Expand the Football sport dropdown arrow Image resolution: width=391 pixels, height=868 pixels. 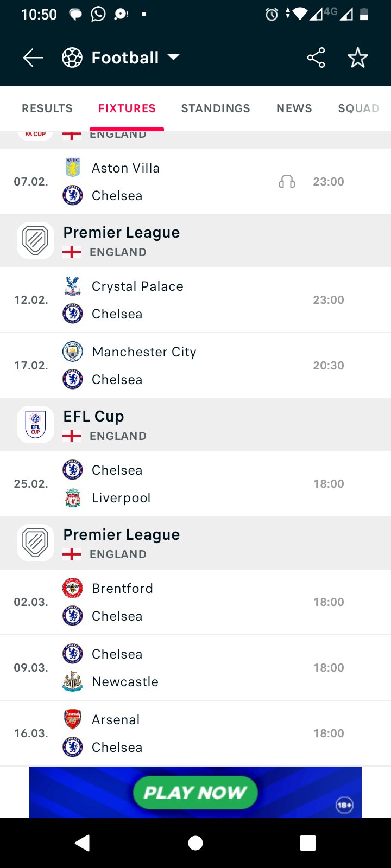click(x=173, y=58)
